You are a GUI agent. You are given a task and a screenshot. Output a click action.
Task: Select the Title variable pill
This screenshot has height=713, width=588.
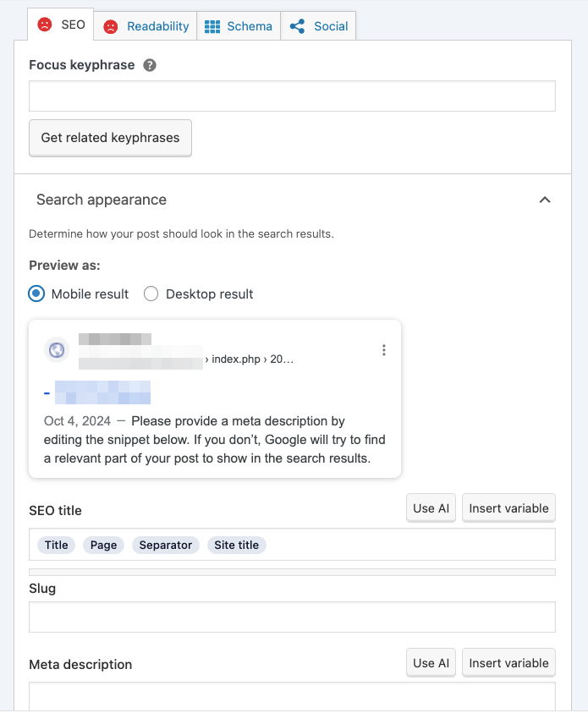pos(56,545)
